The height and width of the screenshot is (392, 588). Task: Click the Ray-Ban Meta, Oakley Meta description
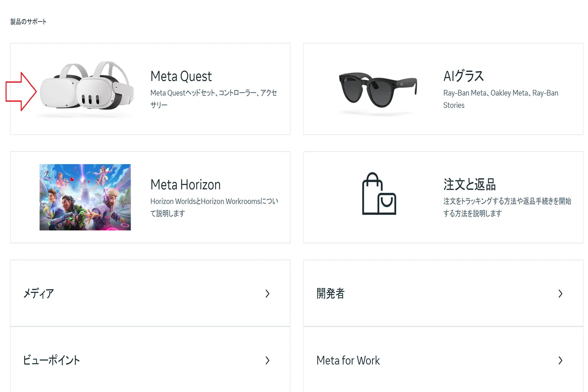tap(501, 99)
